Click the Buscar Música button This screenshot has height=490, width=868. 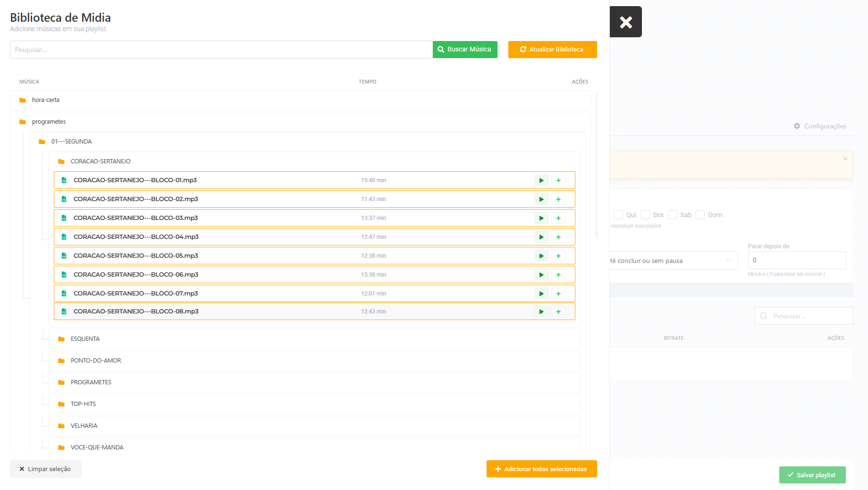tap(465, 50)
